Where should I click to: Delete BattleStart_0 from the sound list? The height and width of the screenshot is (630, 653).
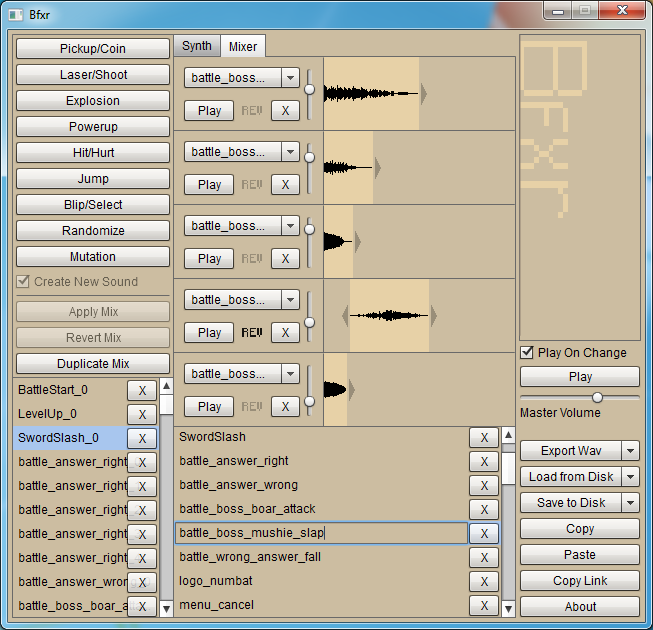tap(142, 391)
